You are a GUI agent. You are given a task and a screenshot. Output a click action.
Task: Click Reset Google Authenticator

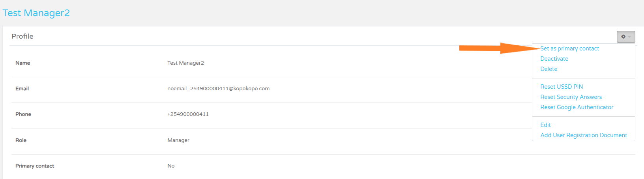click(x=577, y=107)
